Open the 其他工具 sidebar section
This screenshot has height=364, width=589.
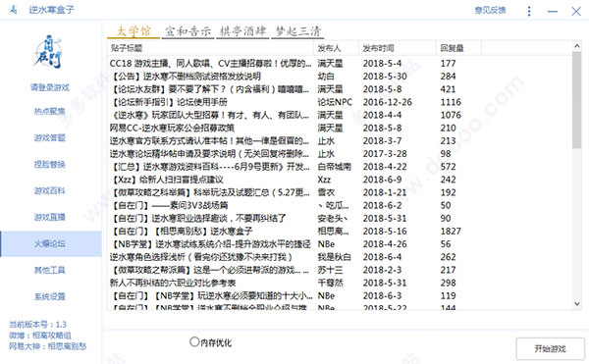[x=50, y=270]
